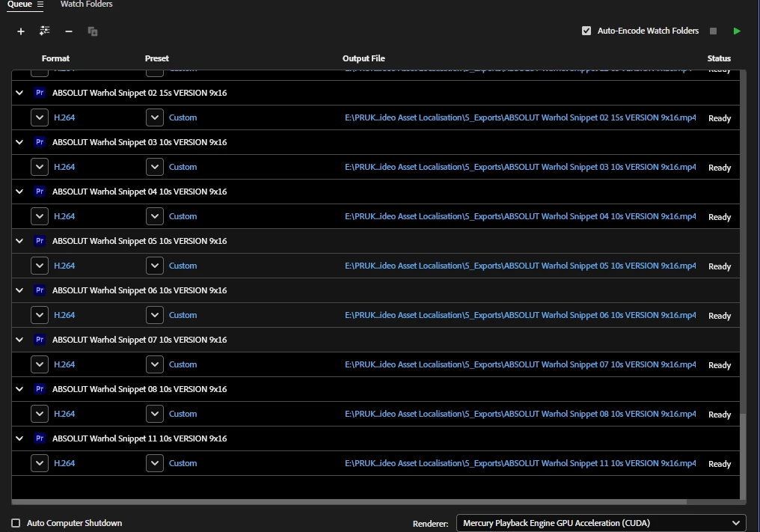760x532 pixels.
Task: Open preset dropdown for Snippet 08 10s
Action: coord(155,414)
